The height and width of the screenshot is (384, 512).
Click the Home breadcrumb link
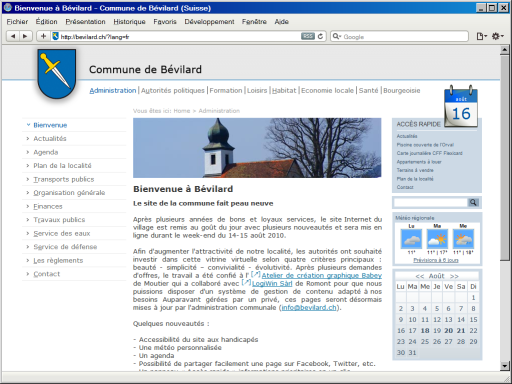(x=182, y=111)
